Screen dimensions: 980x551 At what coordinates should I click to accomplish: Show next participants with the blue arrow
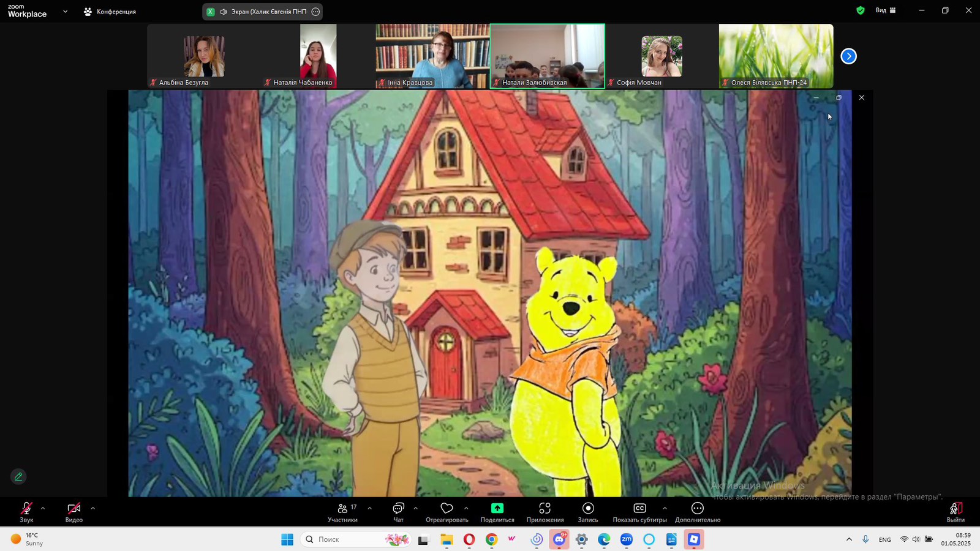point(848,56)
